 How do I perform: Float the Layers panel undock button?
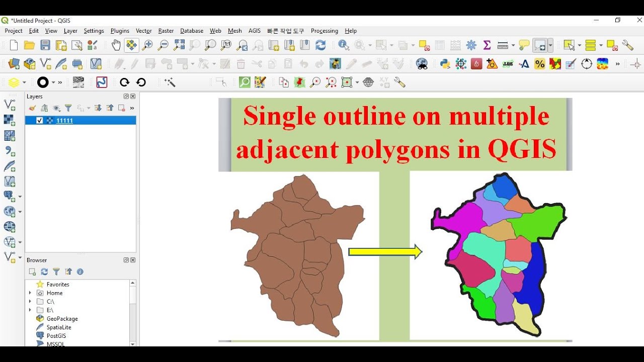pos(126,97)
